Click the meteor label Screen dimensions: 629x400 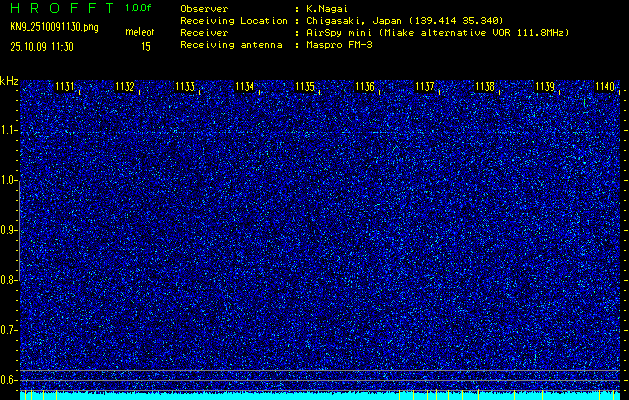(x=139, y=33)
